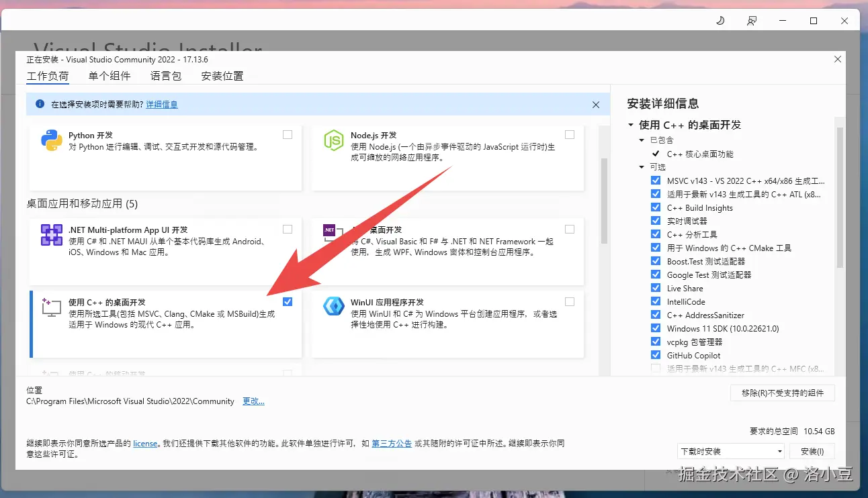Close the workload selection dialog

coord(838,59)
